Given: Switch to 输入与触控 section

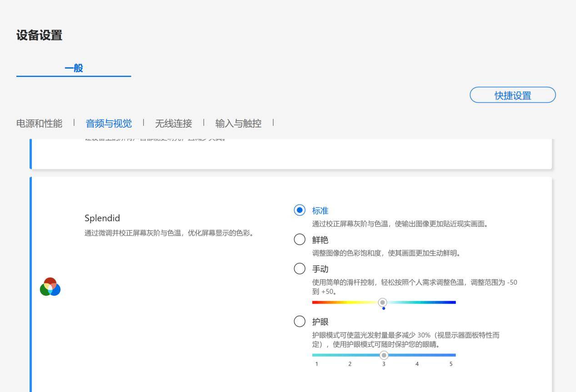Looking at the screenshot, I should point(238,123).
